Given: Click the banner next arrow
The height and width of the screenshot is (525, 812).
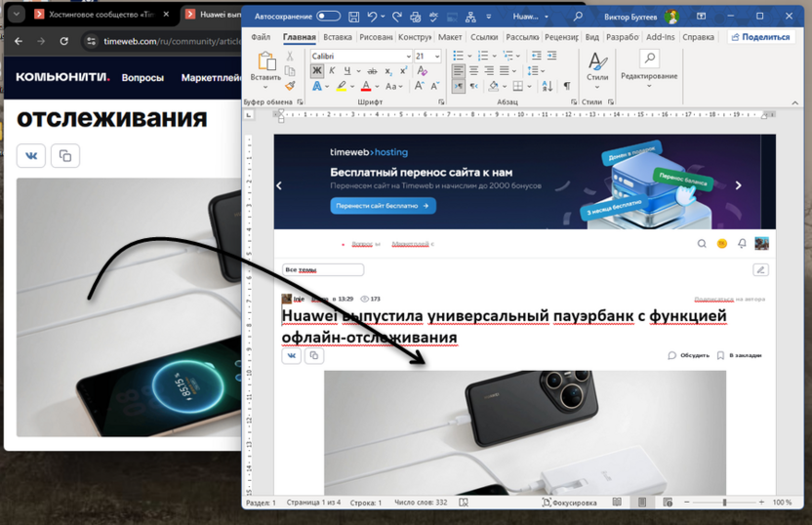Looking at the screenshot, I should (x=739, y=185).
